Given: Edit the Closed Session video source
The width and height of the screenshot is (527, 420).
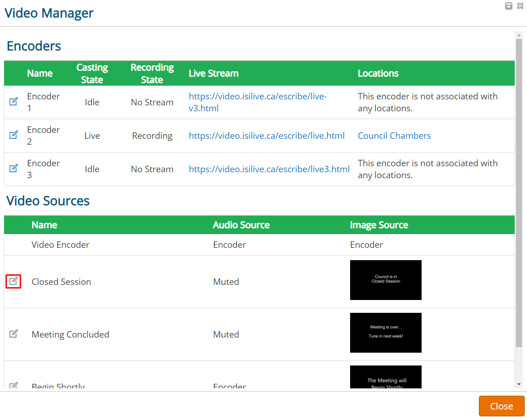Looking at the screenshot, I should (13, 281).
